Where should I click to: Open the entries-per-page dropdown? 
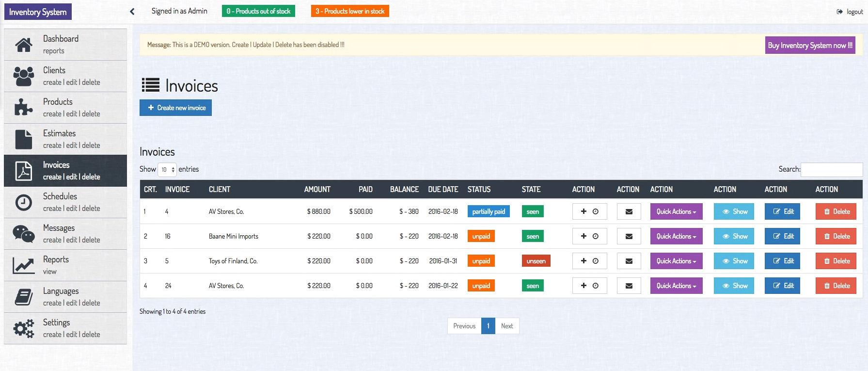[167, 169]
